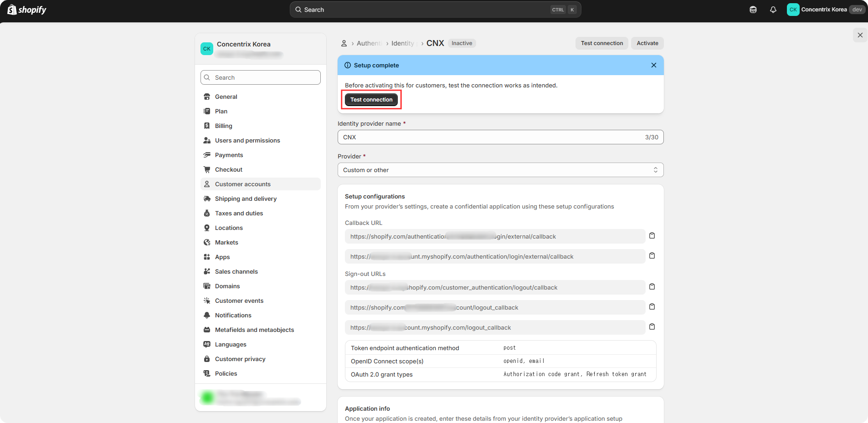Select Customer accounts in sidebar
This screenshot has height=423, width=868.
coord(261,184)
